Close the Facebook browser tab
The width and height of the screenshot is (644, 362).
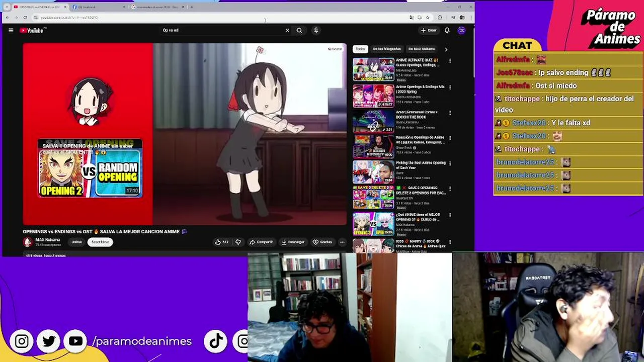click(x=124, y=7)
